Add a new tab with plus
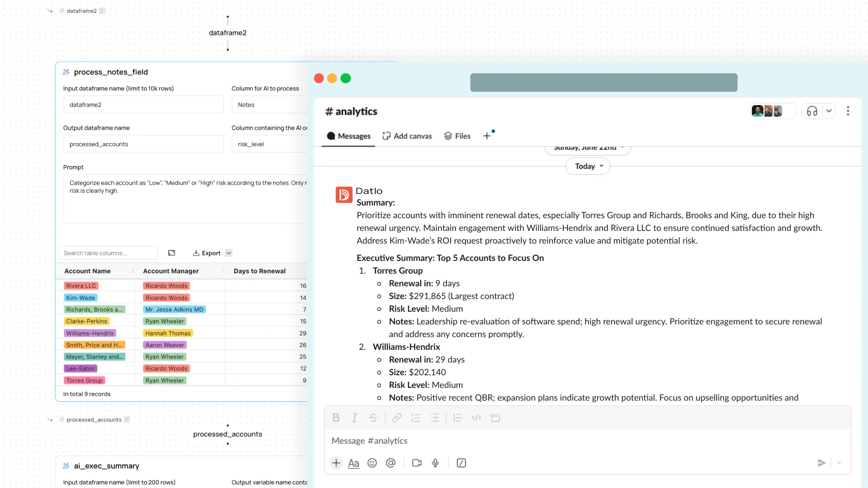Screen dimensions: 868x488 click(x=487, y=136)
